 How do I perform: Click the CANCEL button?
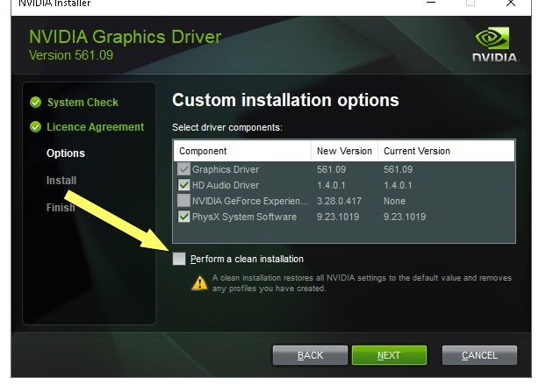click(x=479, y=355)
